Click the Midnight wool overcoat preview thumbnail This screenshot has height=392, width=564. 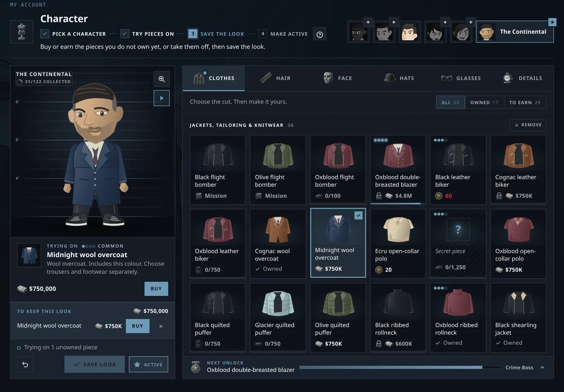click(x=29, y=255)
